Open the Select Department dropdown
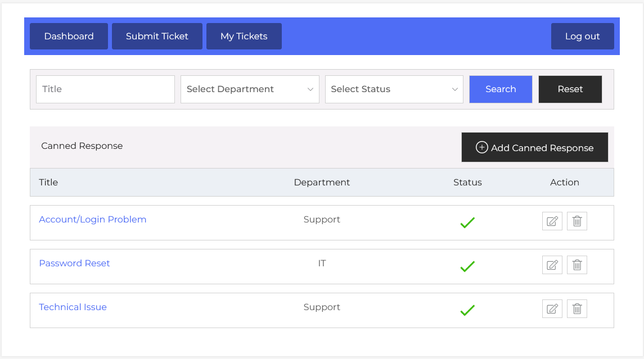 click(x=250, y=89)
